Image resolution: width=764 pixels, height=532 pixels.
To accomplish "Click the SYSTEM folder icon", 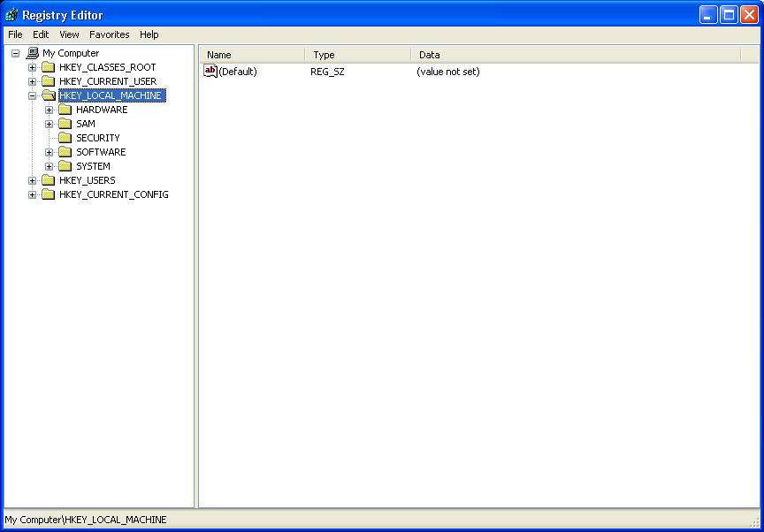I will coord(65,166).
